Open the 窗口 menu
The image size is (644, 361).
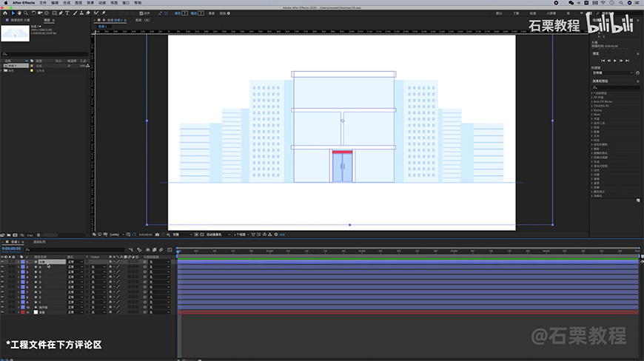tap(126, 2)
